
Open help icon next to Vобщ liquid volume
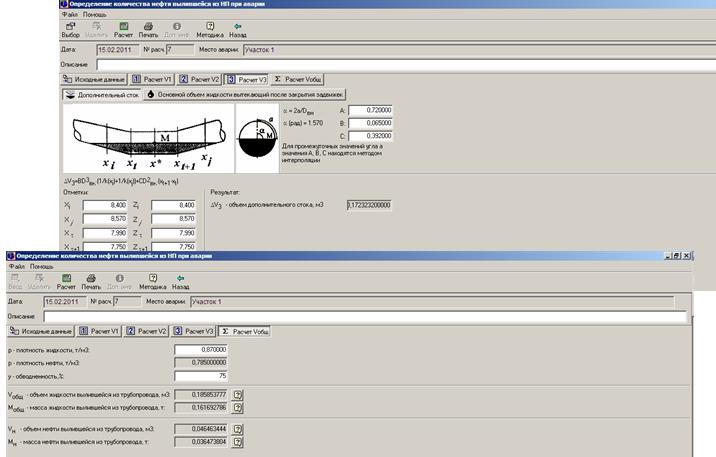coord(238,395)
